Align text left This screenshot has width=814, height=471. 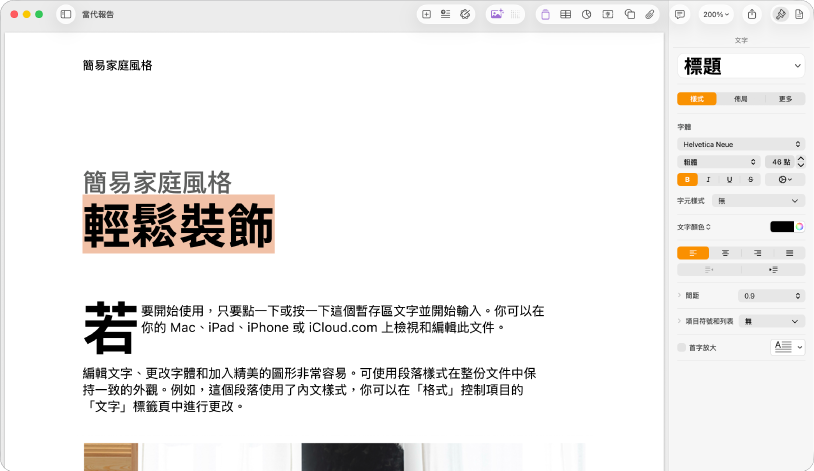point(693,253)
